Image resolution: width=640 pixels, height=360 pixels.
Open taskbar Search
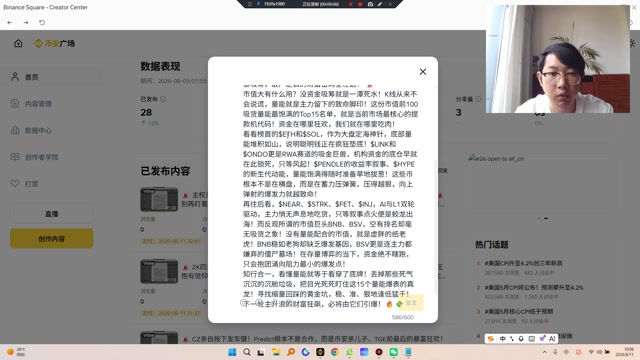pyautogui.click(x=247, y=352)
